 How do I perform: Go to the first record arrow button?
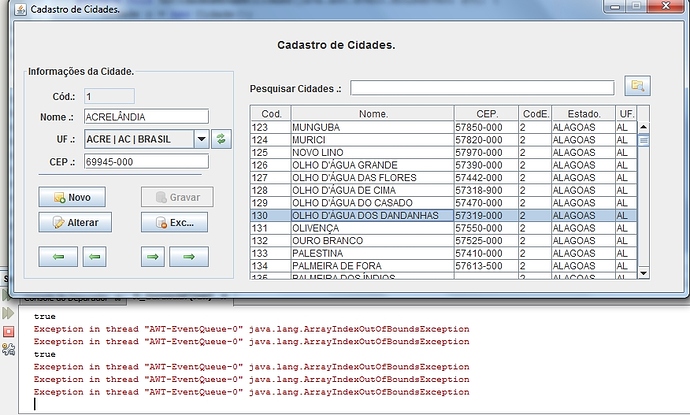pyautogui.click(x=58, y=257)
